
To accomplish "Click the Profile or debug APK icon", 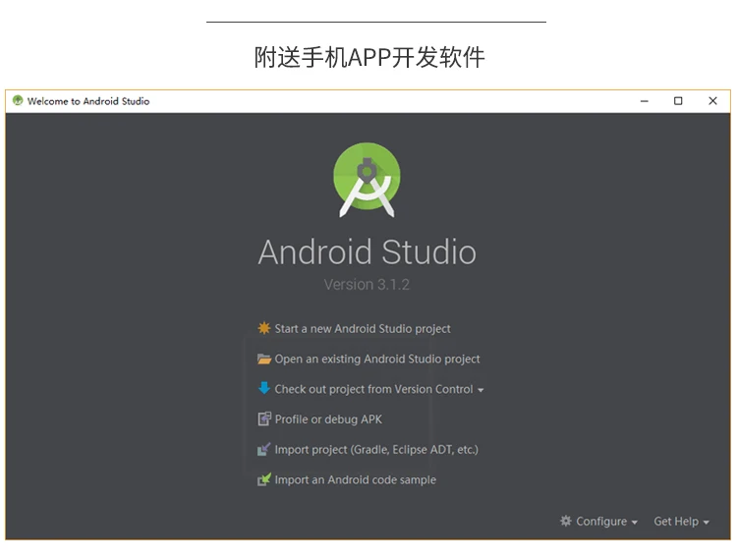I will tap(264, 419).
